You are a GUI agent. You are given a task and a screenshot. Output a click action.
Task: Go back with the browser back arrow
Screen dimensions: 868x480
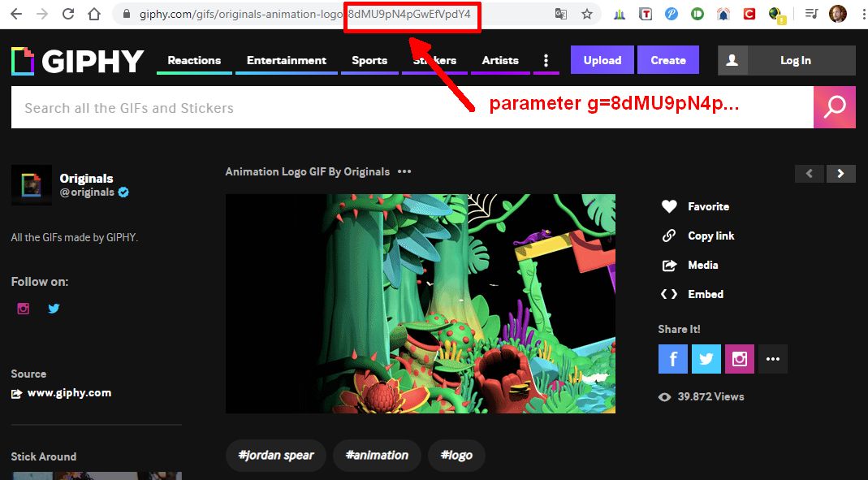click(16, 14)
